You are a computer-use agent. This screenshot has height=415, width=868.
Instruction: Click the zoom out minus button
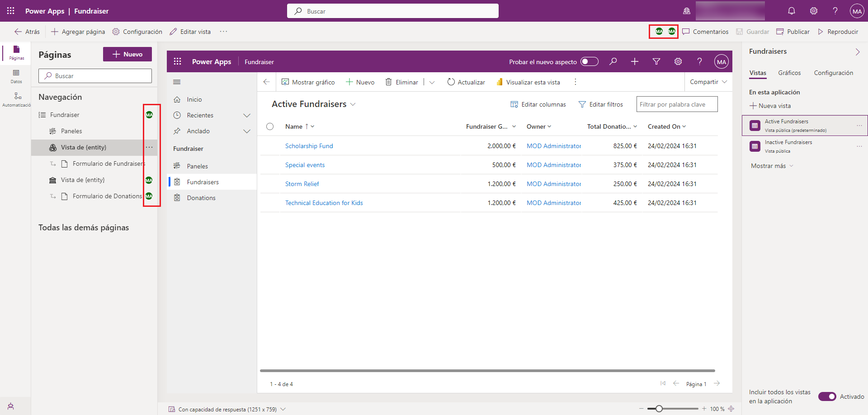[x=641, y=409]
